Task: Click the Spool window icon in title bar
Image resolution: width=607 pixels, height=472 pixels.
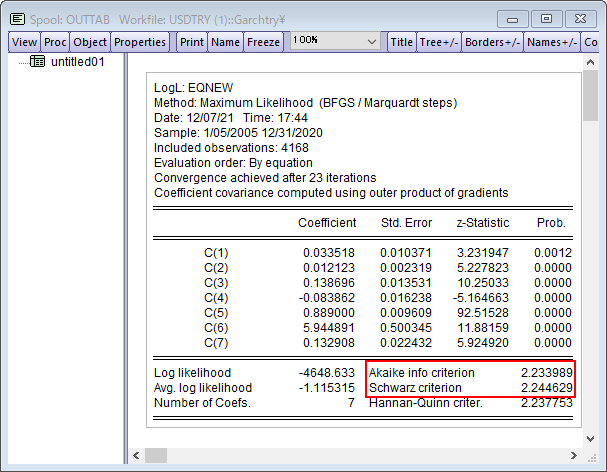Action: pyautogui.click(x=17, y=19)
